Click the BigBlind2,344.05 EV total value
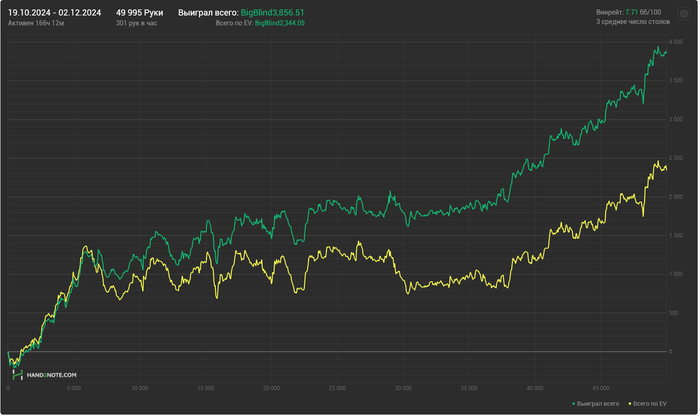The height and width of the screenshot is (416, 700). tap(280, 23)
